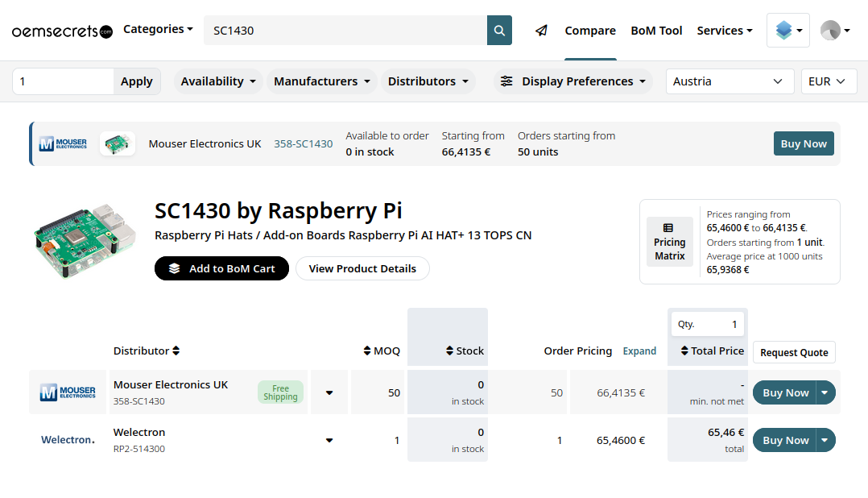Sort by MOQ column
This screenshot has width=868, height=498.
(x=382, y=351)
